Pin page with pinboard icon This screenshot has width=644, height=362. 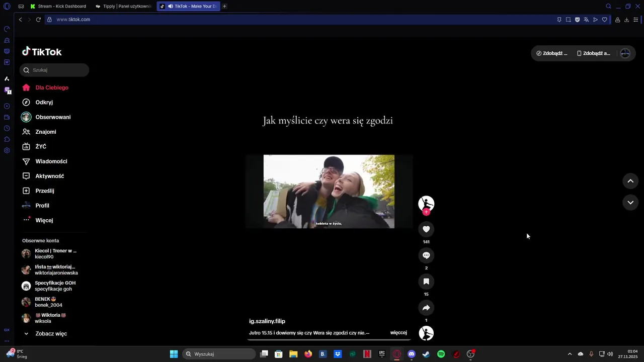[x=559, y=20]
